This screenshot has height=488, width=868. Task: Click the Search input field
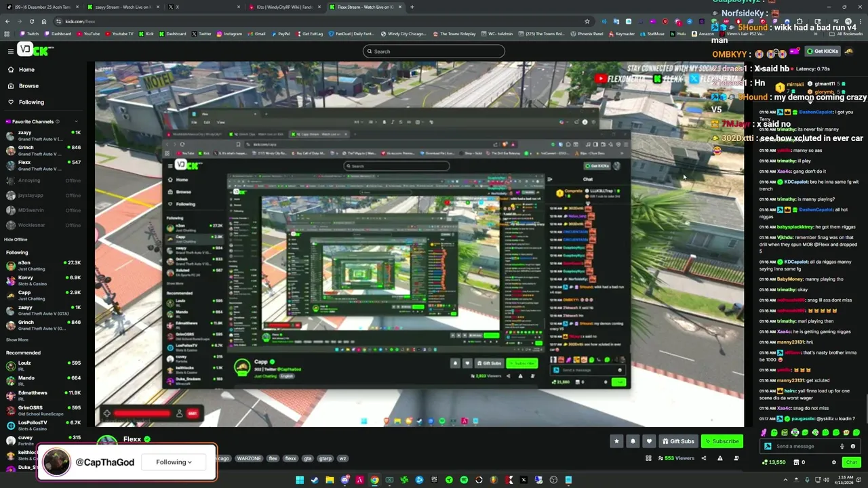point(434,52)
